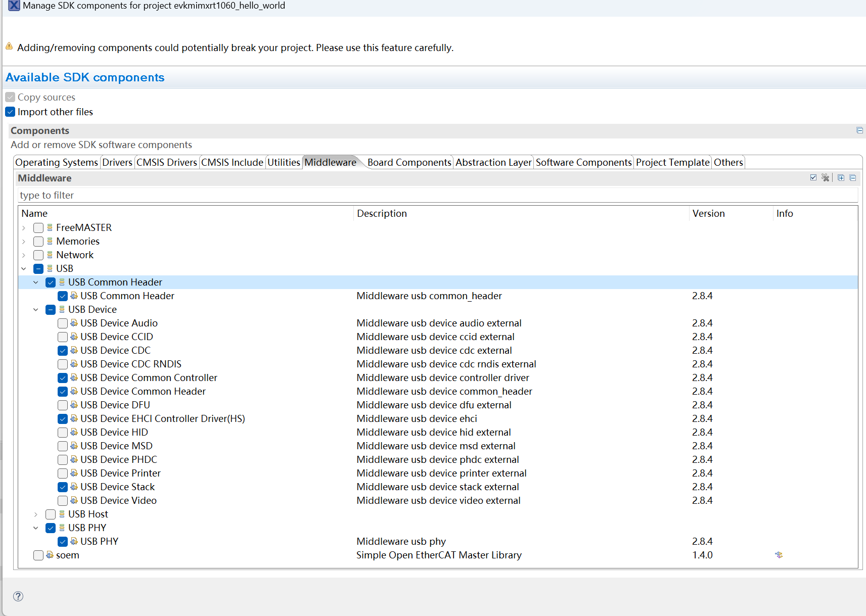This screenshot has width=866, height=616.
Task: Click inside the type to filter field
Action: (x=202, y=195)
